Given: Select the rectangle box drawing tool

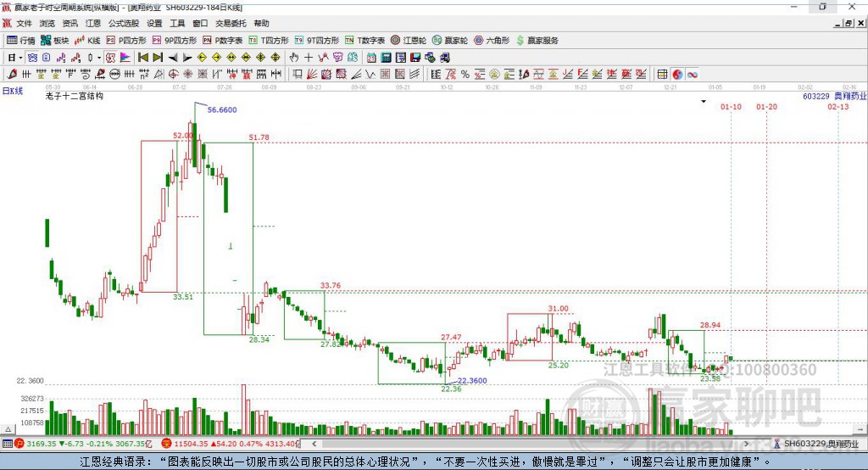Looking at the screenshot, I should [x=298, y=75].
